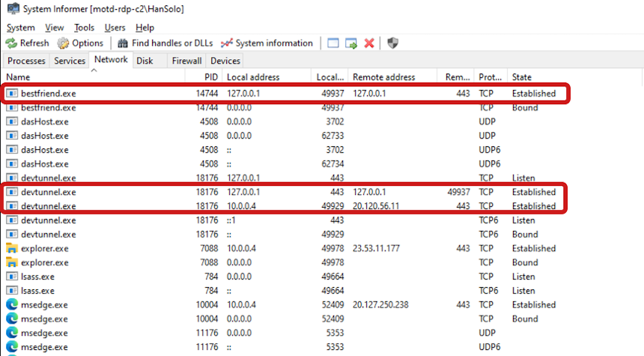Sort by the PID column header

click(204, 77)
